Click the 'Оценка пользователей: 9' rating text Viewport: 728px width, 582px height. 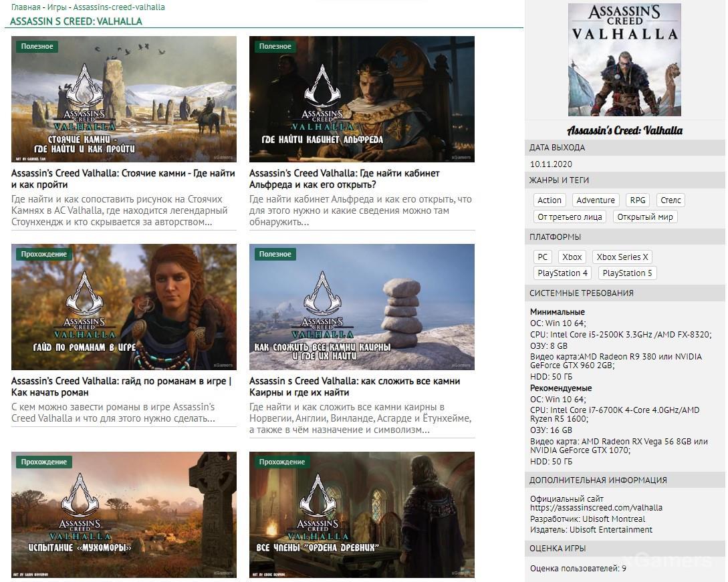pyautogui.click(x=578, y=569)
